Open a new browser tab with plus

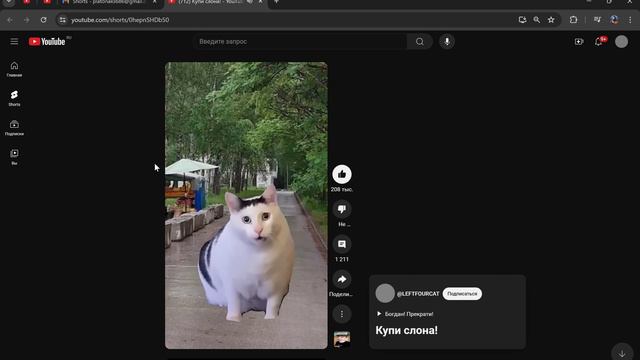[276, 2]
